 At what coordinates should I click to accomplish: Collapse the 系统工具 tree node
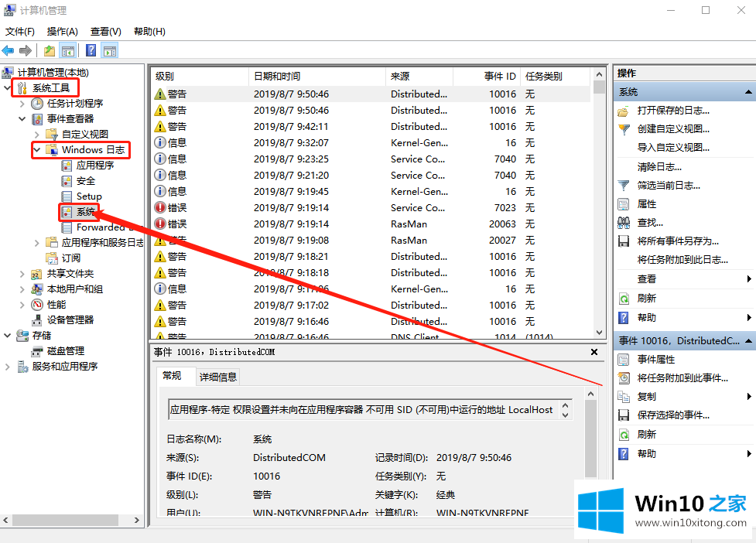click(x=7, y=87)
